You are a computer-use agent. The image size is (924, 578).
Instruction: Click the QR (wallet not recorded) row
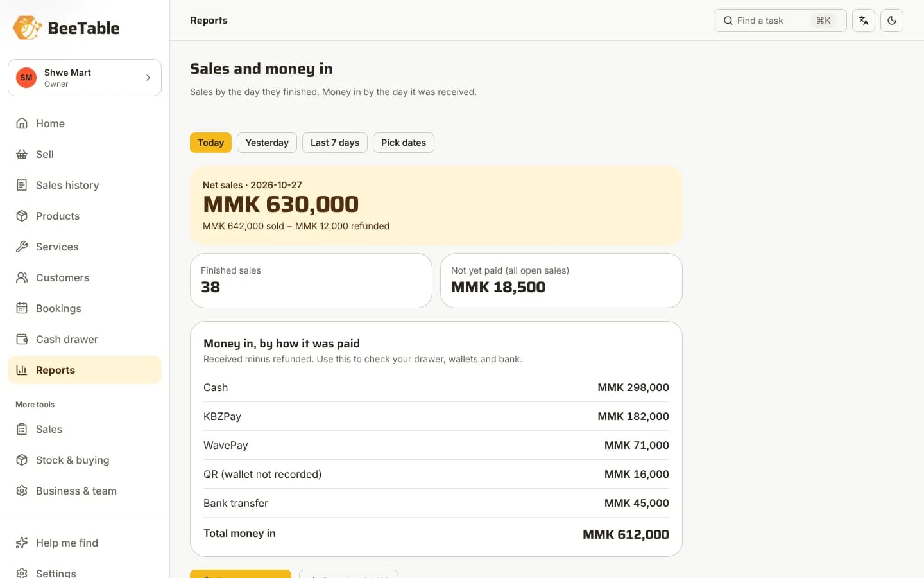click(x=436, y=474)
